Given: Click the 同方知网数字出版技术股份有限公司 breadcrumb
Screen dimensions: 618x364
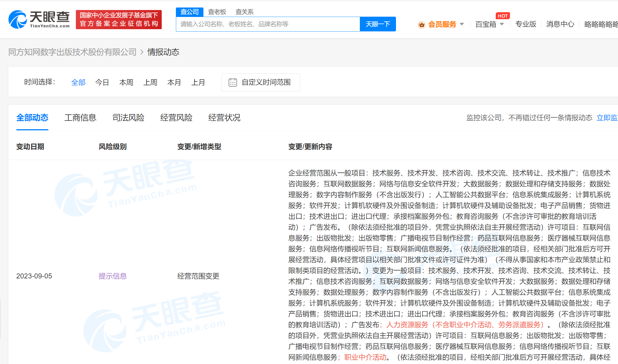Looking at the screenshot, I should (x=72, y=52).
